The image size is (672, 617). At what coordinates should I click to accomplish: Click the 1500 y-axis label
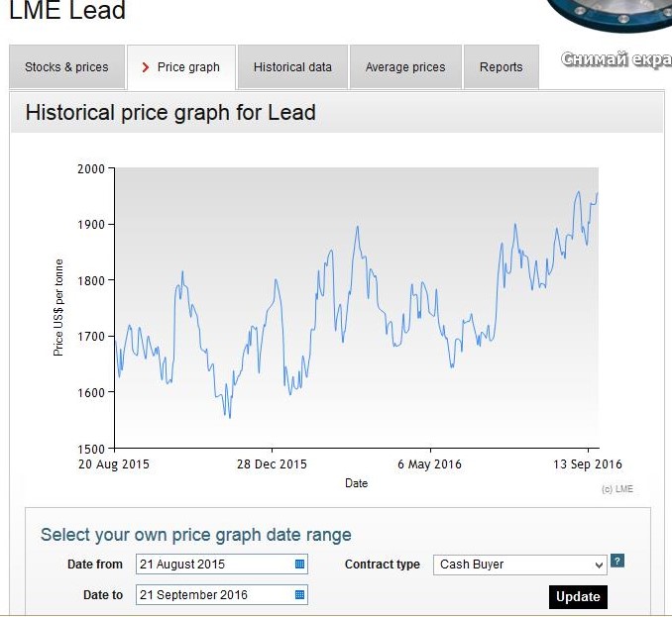[x=91, y=449]
